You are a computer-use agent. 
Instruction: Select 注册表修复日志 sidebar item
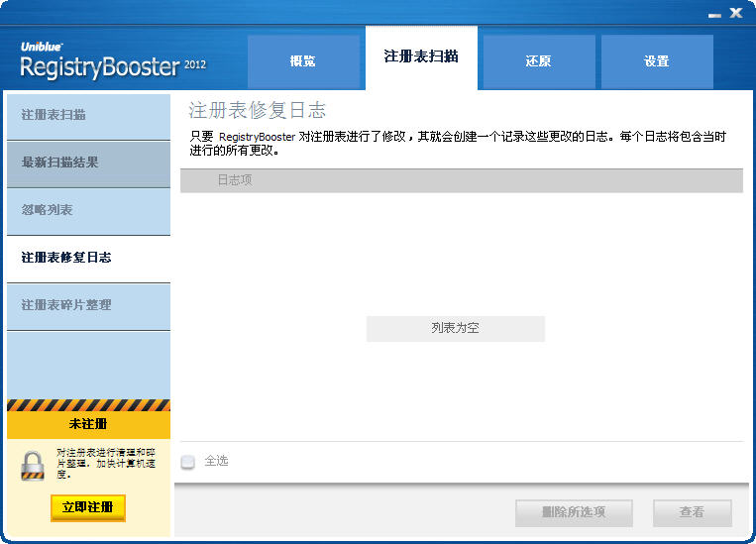(x=89, y=259)
